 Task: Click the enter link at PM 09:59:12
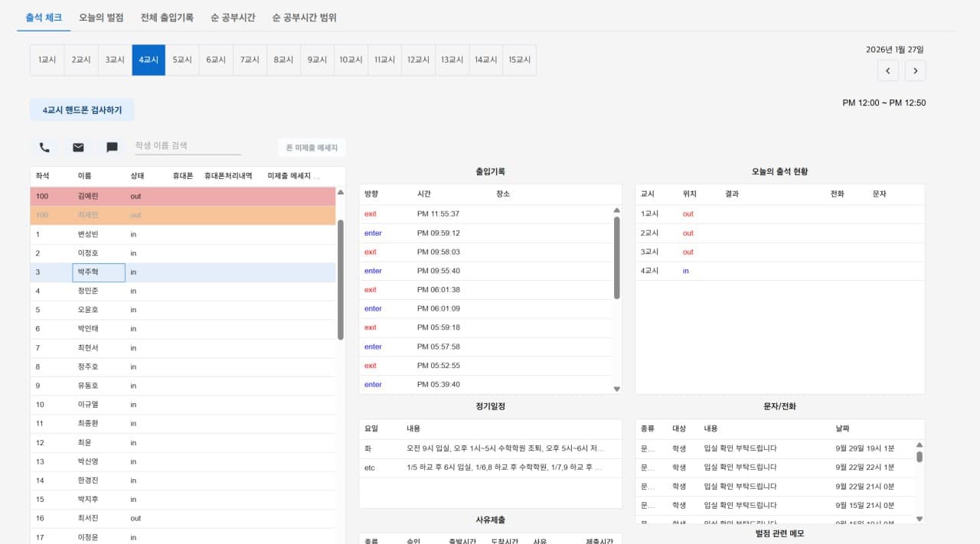[x=373, y=233]
